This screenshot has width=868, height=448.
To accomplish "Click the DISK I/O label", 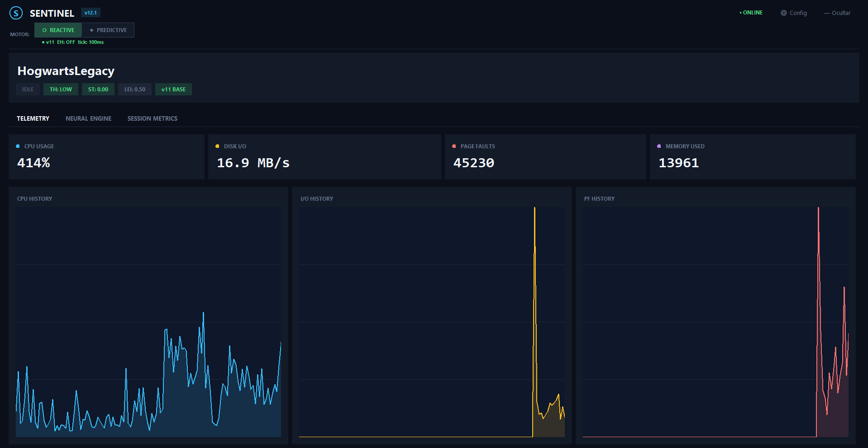I will click(235, 146).
